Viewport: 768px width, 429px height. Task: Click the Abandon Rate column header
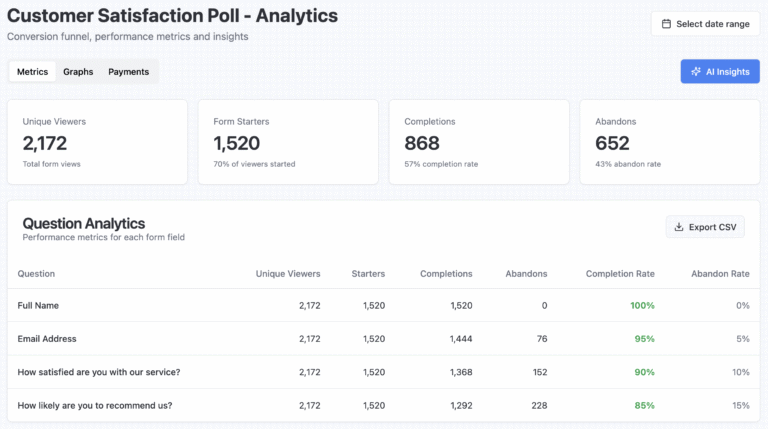(720, 273)
